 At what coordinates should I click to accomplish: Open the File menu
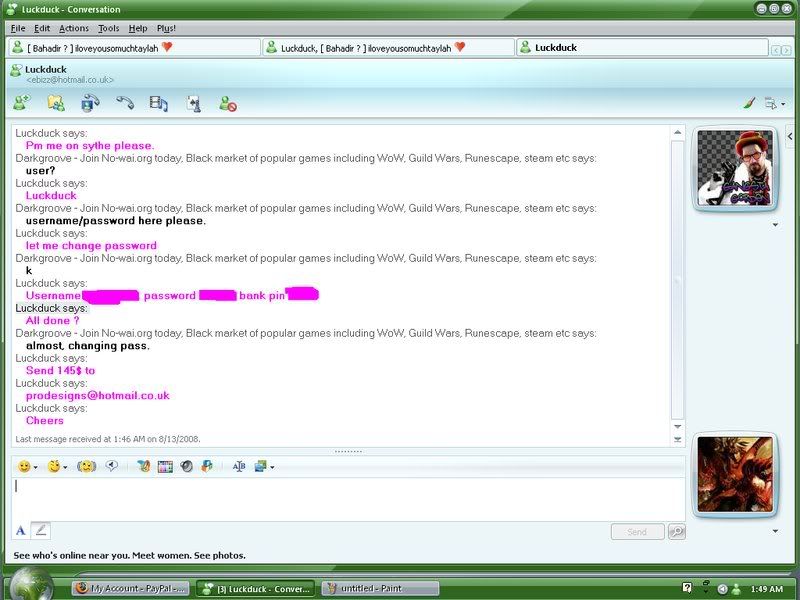point(18,29)
